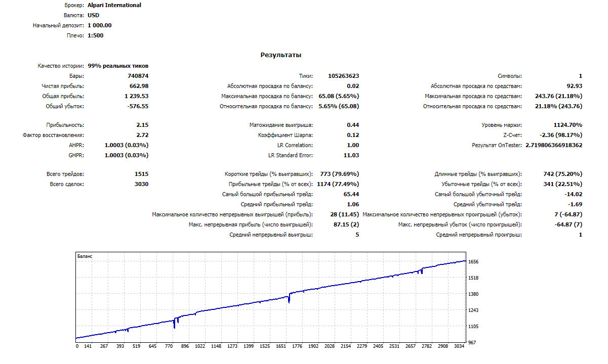
Task: Select the total deals value 3030
Action: coord(142,184)
